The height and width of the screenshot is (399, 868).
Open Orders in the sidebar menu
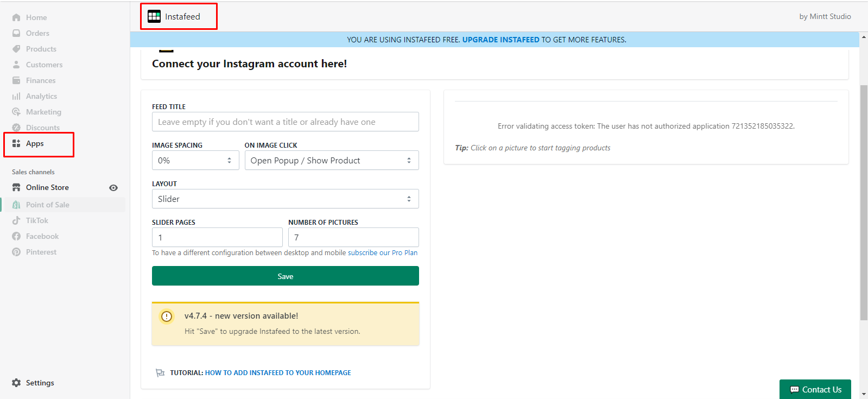[37, 33]
